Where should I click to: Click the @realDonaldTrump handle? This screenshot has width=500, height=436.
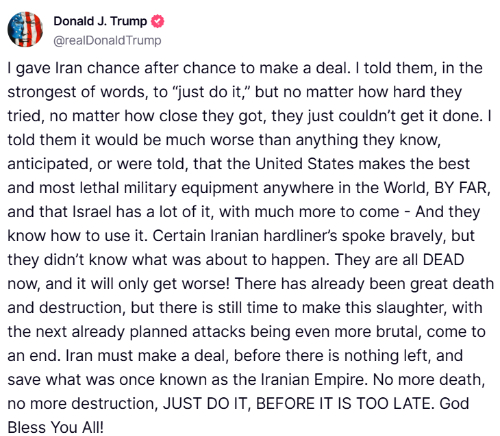coord(107,40)
